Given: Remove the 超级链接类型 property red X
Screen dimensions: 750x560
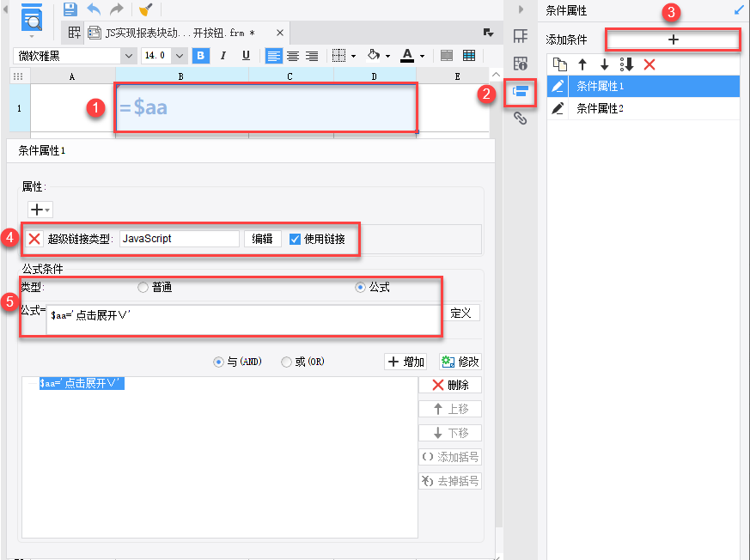Looking at the screenshot, I should point(34,239).
